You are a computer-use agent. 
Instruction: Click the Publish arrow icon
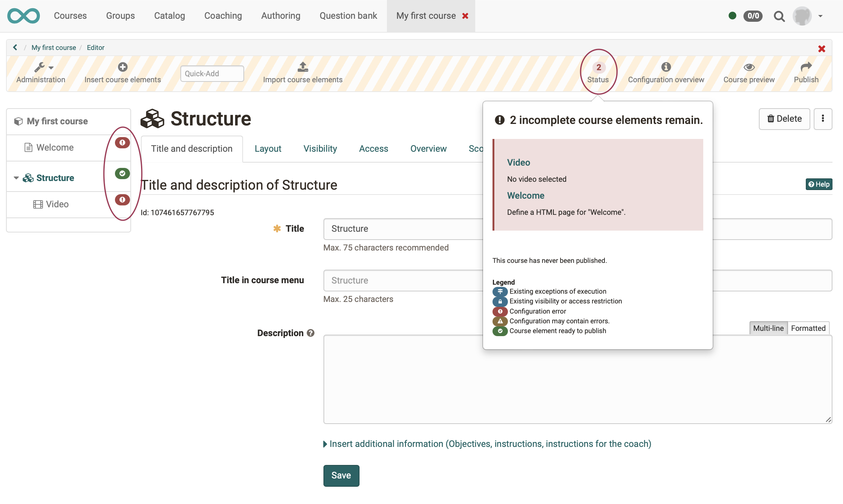point(806,67)
